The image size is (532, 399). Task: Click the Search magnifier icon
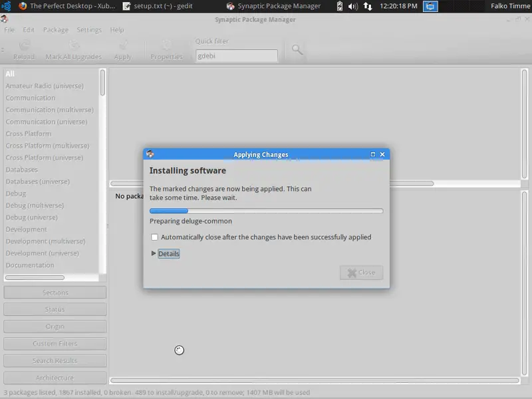tap(297, 50)
